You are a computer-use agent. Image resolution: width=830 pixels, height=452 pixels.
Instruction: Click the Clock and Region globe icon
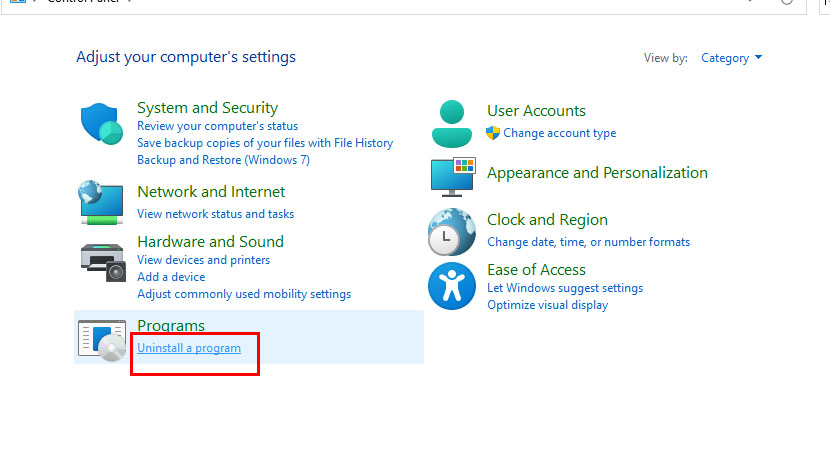pos(452,232)
